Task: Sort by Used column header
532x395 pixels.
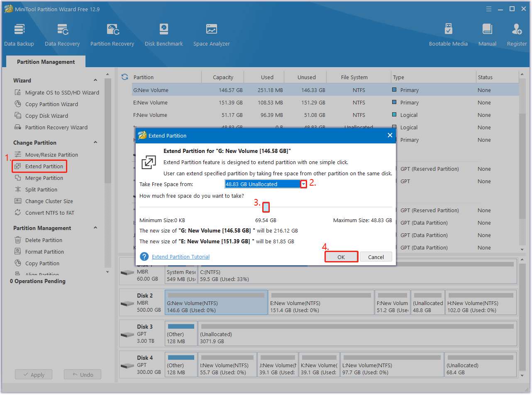Action: tap(267, 77)
